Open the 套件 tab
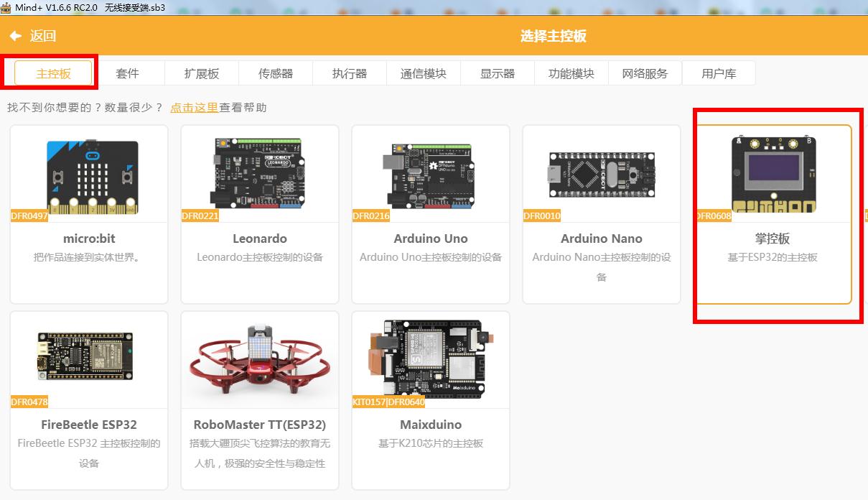This screenshot has width=868, height=500. [128, 73]
